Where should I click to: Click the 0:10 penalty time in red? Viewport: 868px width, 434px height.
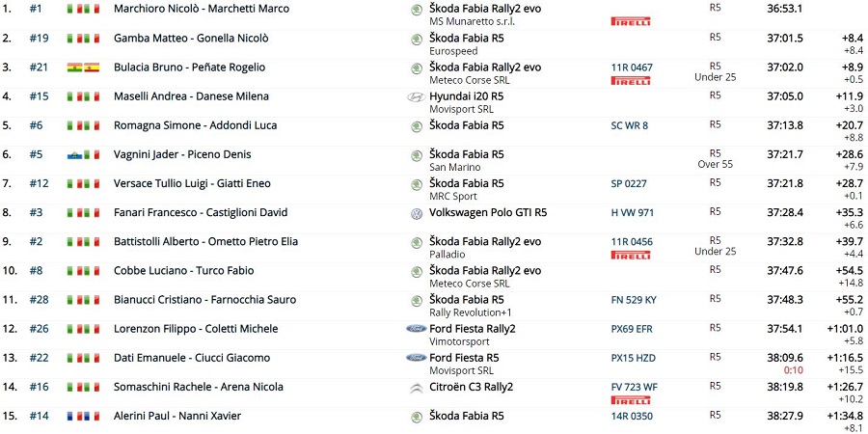tap(794, 370)
